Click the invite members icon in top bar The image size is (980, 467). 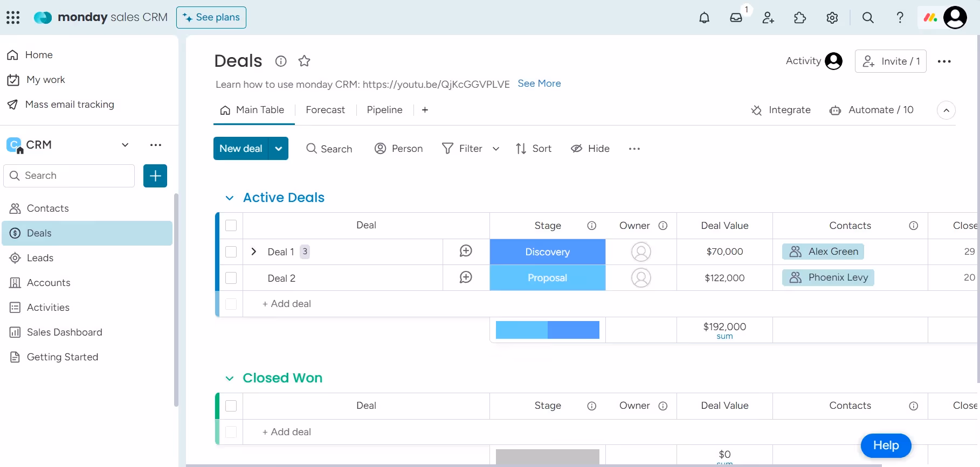(768, 18)
